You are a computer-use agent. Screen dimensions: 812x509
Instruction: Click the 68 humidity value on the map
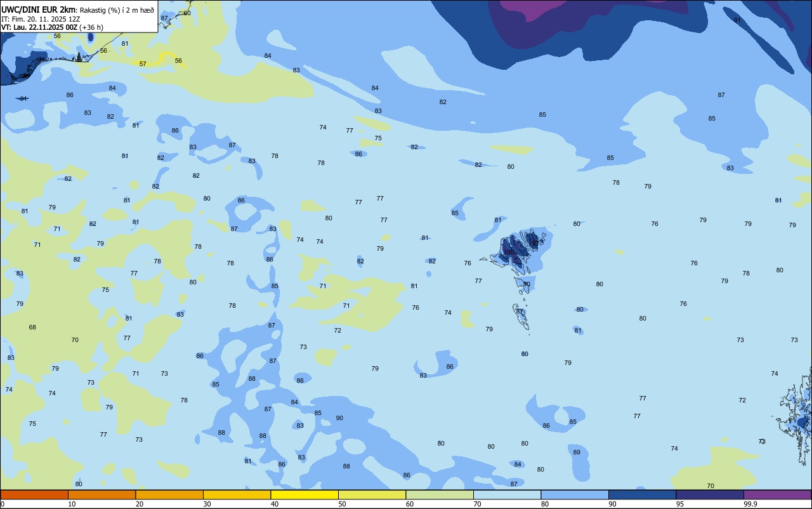click(x=32, y=327)
